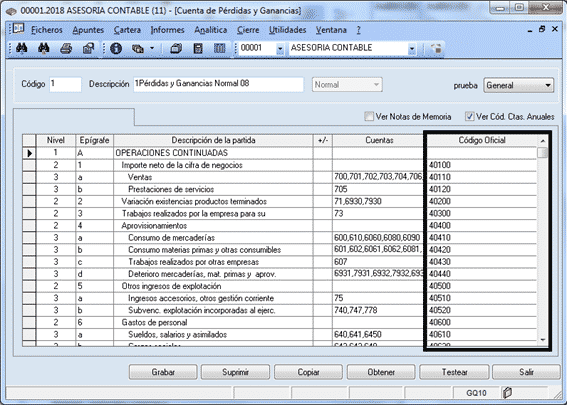Open the ASESORIA CONTABLE company dropdown
Image resolution: width=567 pixels, height=405 pixels.
pyautogui.click(x=412, y=48)
